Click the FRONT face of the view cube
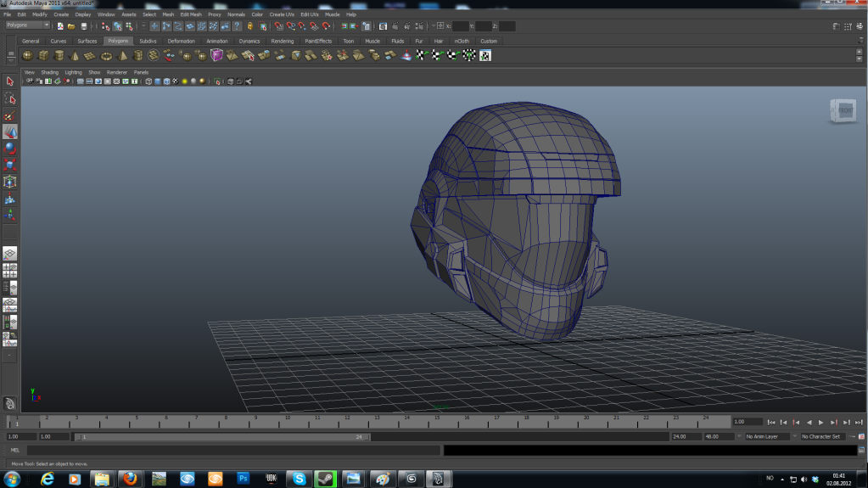 click(845, 111)
